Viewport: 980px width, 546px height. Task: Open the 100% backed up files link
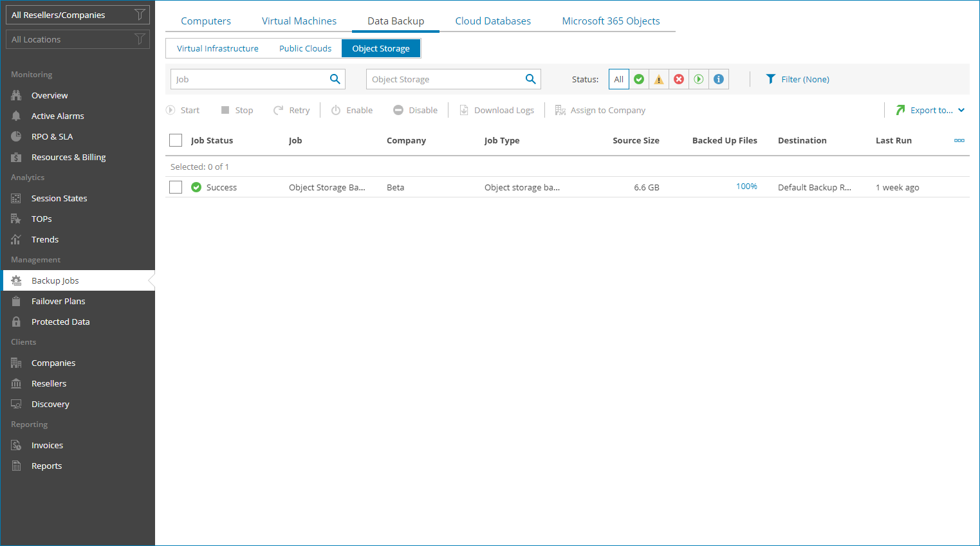pos(746,187)
